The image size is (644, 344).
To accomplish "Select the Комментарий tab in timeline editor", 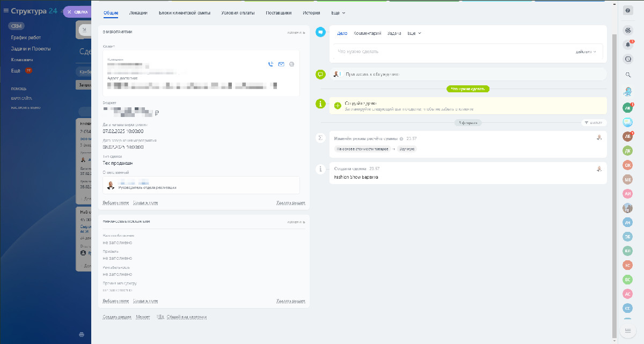I will point(368,33).
